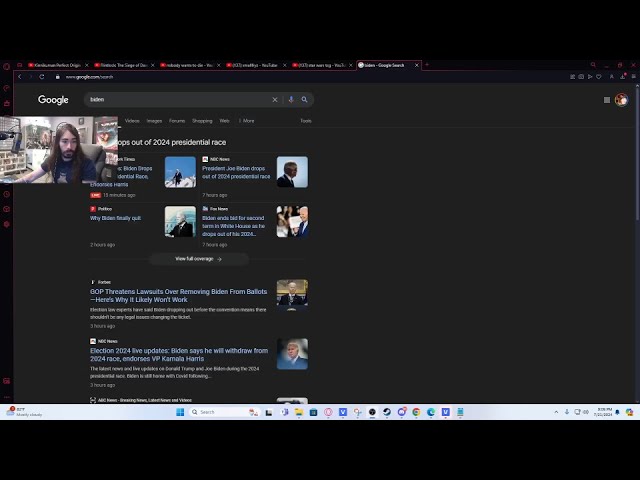
Task: Open the Google apps grid
Action: tap(607, 100)
